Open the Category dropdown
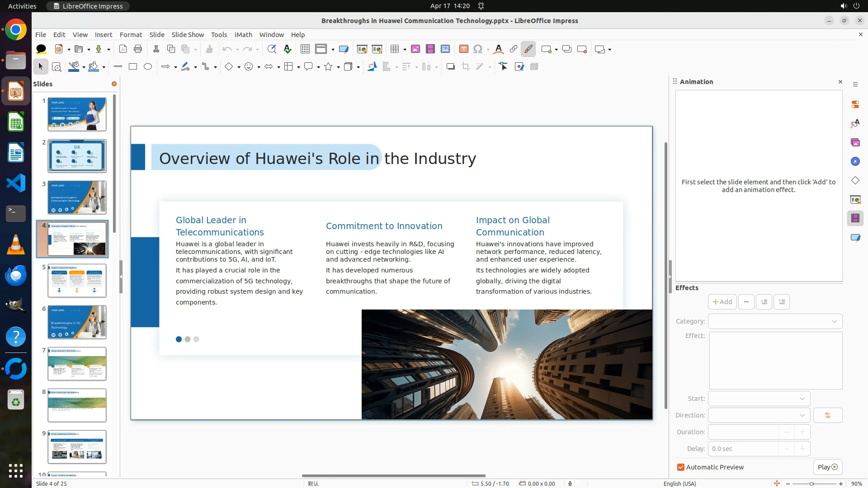 pos(775,321)
